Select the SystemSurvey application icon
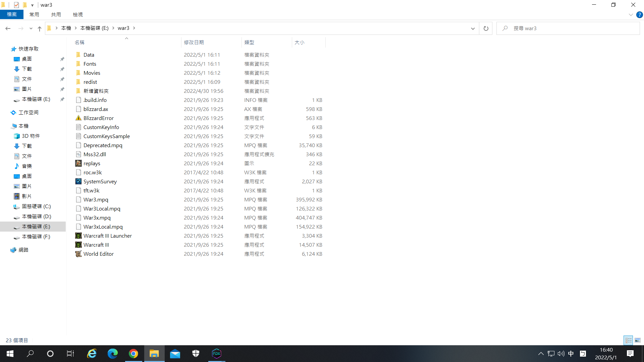 coord(78,181)
